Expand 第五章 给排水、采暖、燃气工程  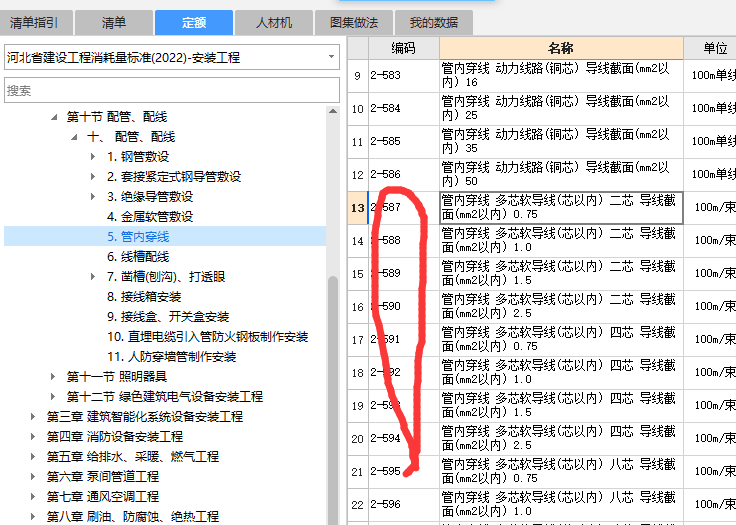33,456
